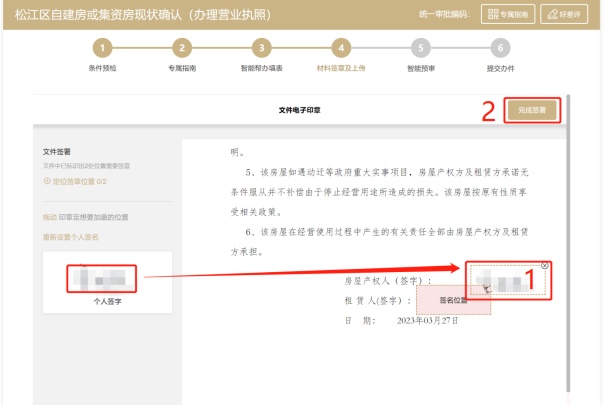
Task: Click the 定位签章位置 locate icon
Action: 47,180
